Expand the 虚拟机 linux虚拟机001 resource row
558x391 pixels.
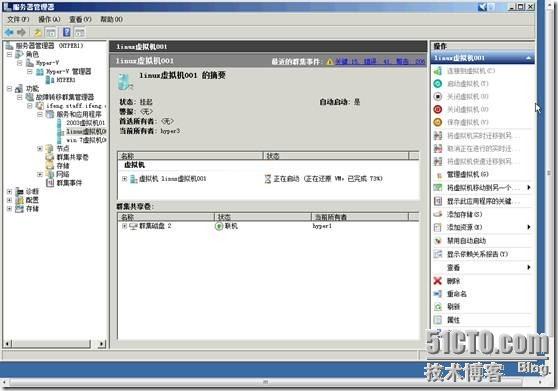tap(125, 179)
